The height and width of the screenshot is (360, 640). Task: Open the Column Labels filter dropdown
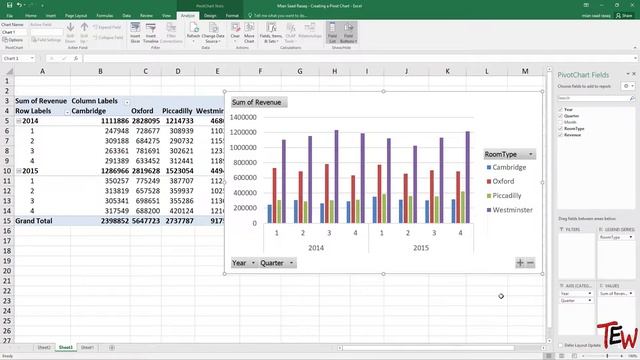point(127,102)
